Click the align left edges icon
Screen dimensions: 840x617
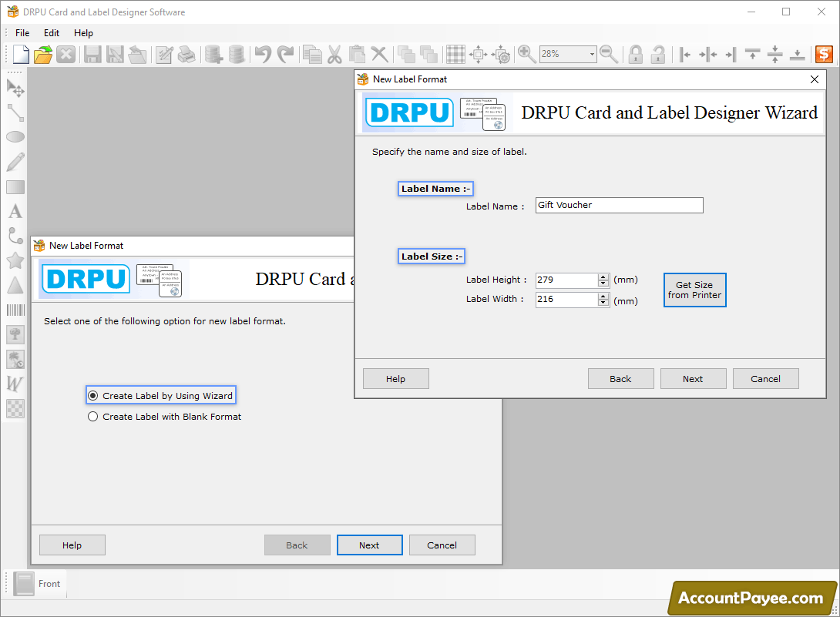point(684,54)
